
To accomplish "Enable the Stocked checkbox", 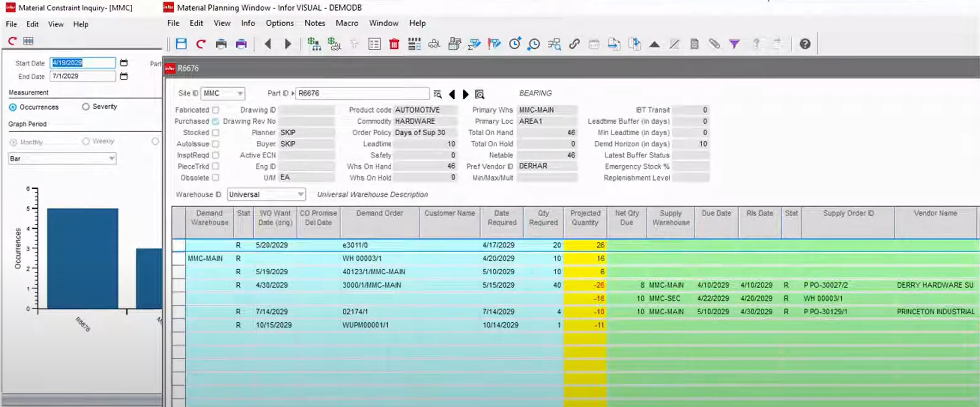I will pyautogui.click(x=215, y=132).
